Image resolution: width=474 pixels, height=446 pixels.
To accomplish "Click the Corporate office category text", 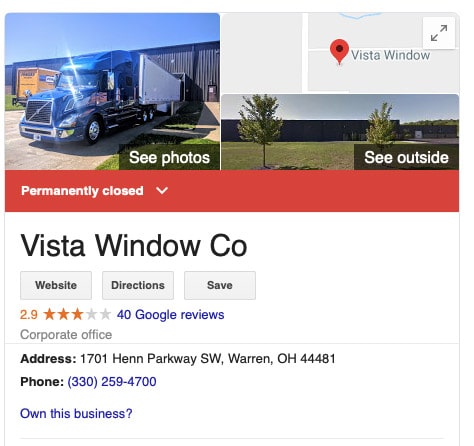I will (66, 335).
